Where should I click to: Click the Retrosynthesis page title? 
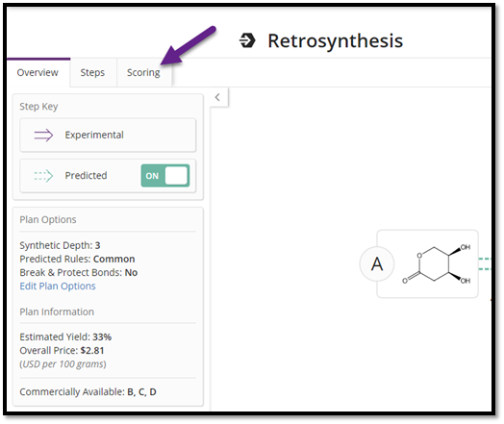click(336, 40)
